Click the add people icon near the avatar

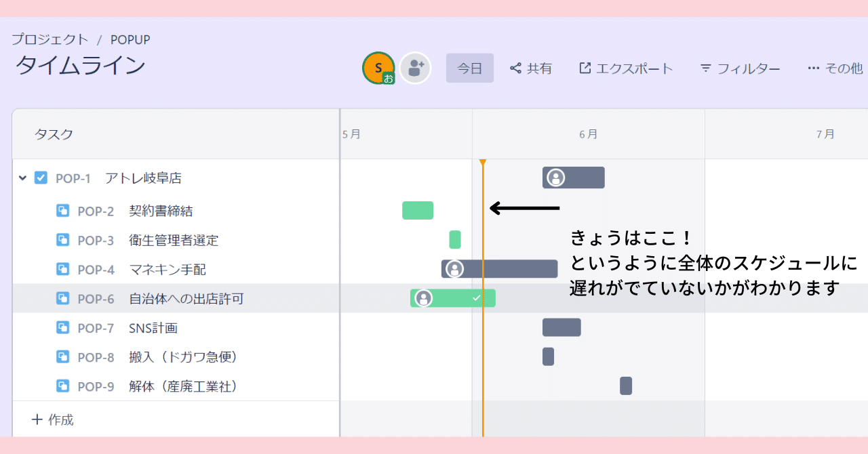[x=414, y=68]
